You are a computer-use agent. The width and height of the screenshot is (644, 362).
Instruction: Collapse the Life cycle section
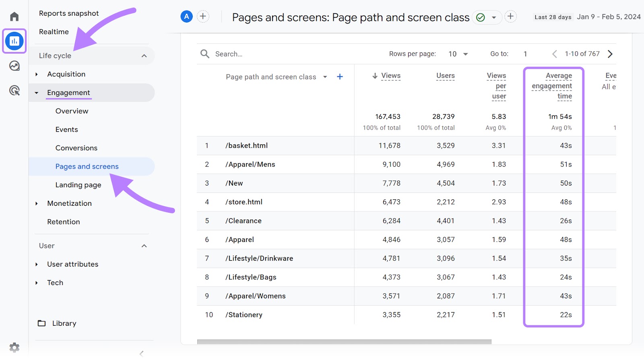click(x=144, y=56)
